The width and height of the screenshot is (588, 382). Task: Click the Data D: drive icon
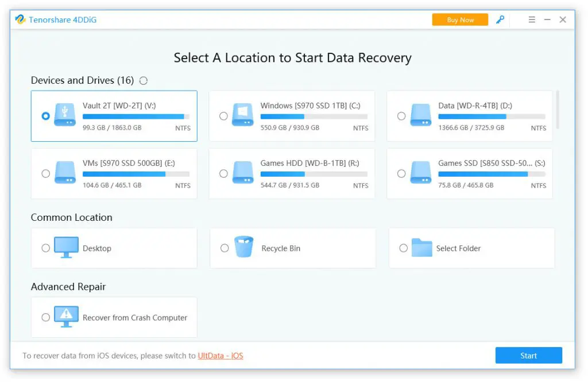point(420,115)
